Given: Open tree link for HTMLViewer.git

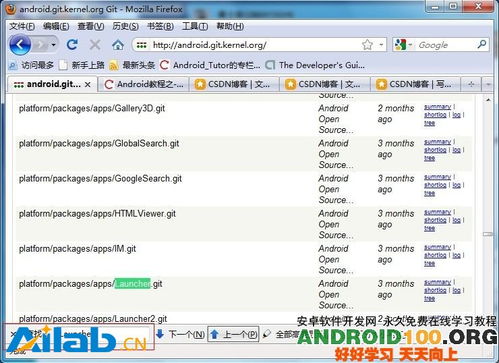Looking at the screenshot, I should (429, 228).
